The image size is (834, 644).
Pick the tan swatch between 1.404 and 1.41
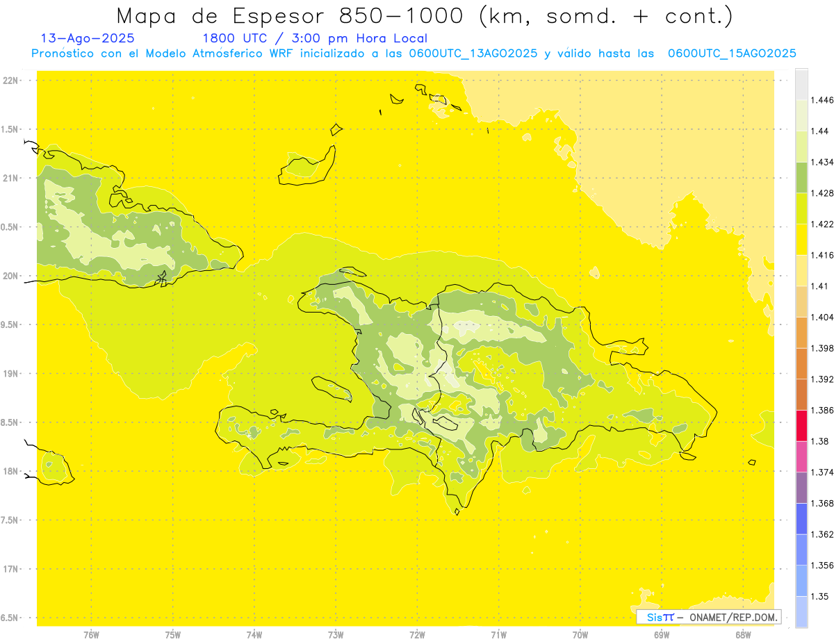[x=801, y=302]
